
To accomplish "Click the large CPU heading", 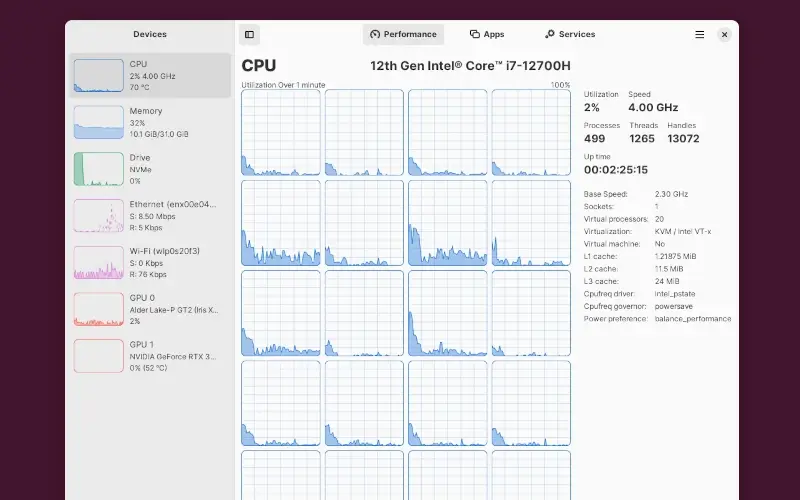I will (259, 65).
